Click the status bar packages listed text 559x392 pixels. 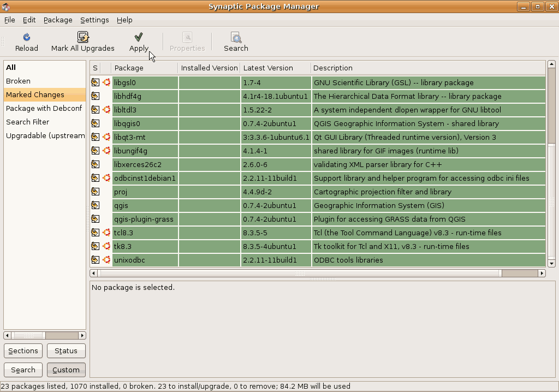[175, 386]
